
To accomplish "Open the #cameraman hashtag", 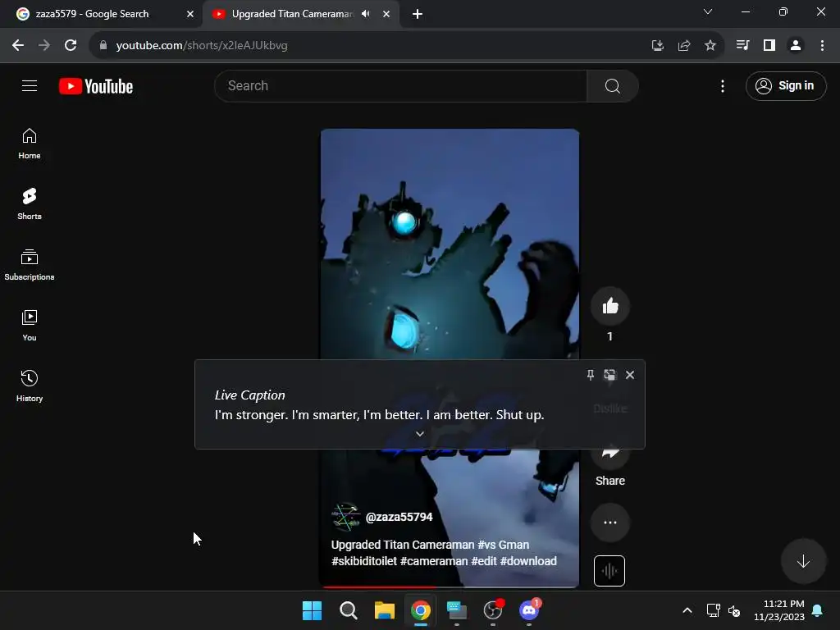I will coord(434,561).
